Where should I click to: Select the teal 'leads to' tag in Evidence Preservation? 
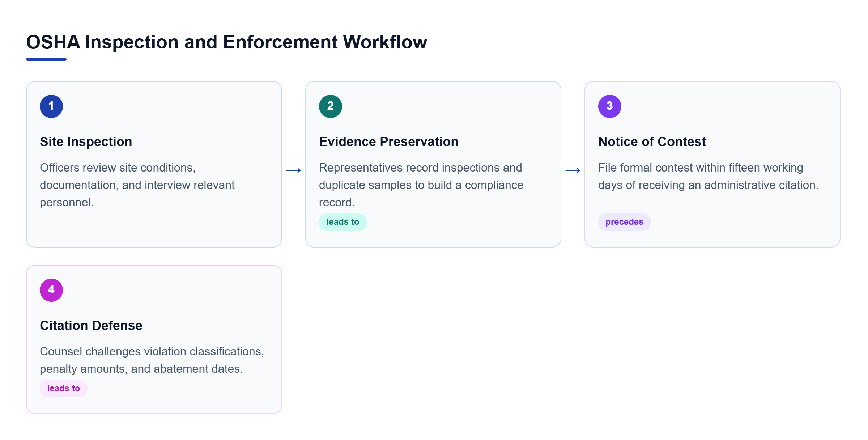343,222
